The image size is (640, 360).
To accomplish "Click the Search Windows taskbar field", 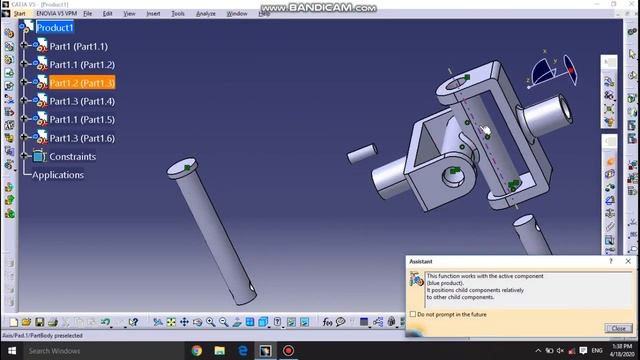I will (104, 351).
